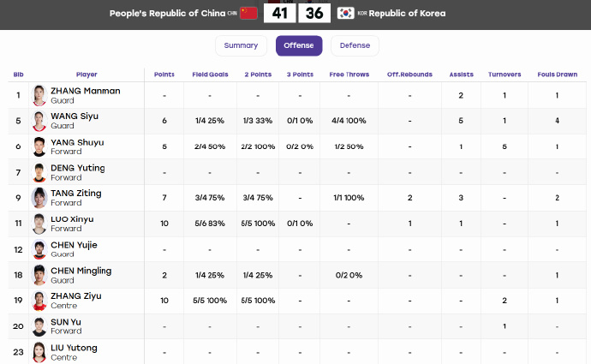Click the Assists column header
The width and height of the screenshot is (591, 364).
[x=462, y=75]
